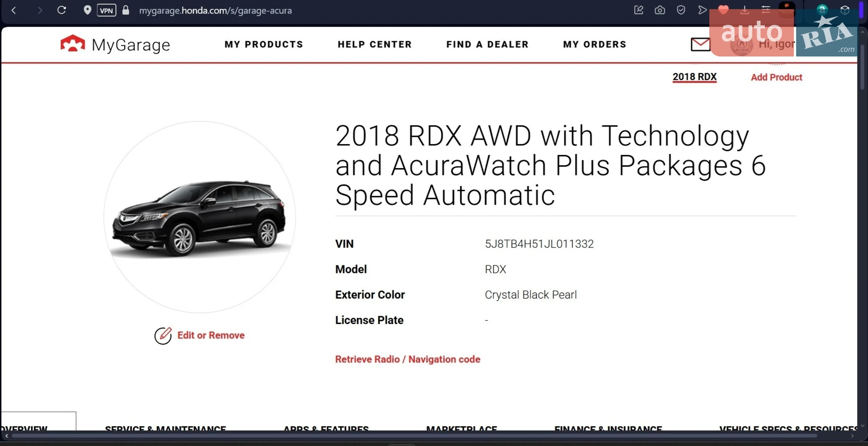868x446 pixels.
Task: Click the horizontal scrollbar at bottom
Action: [x=414, y=436]
